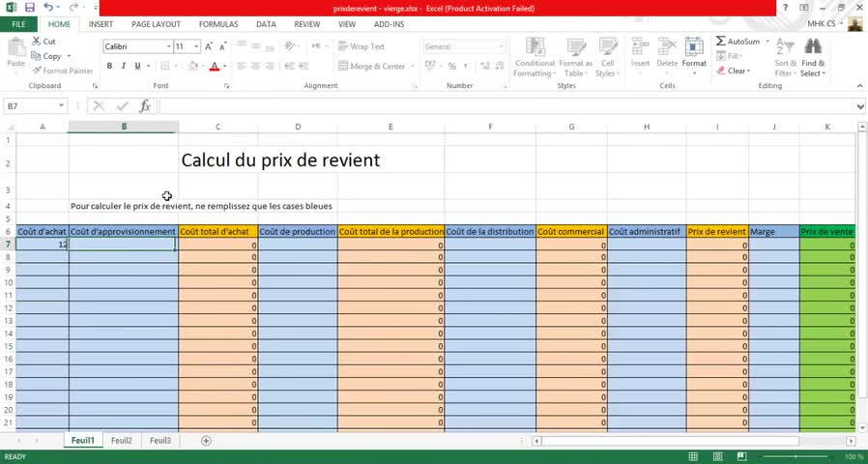
Task: Open Conditional Formatting menu
Action: [535, 58]
